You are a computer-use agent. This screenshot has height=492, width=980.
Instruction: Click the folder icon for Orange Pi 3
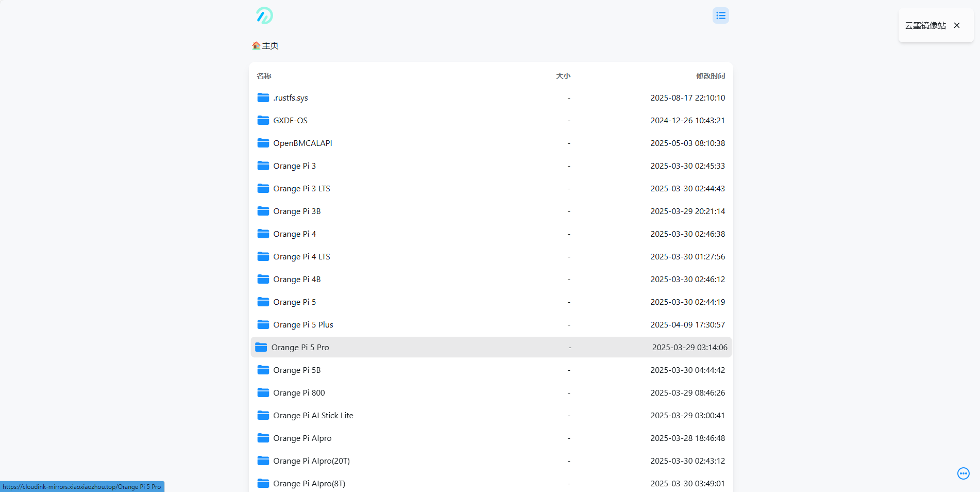click(263, 166)
